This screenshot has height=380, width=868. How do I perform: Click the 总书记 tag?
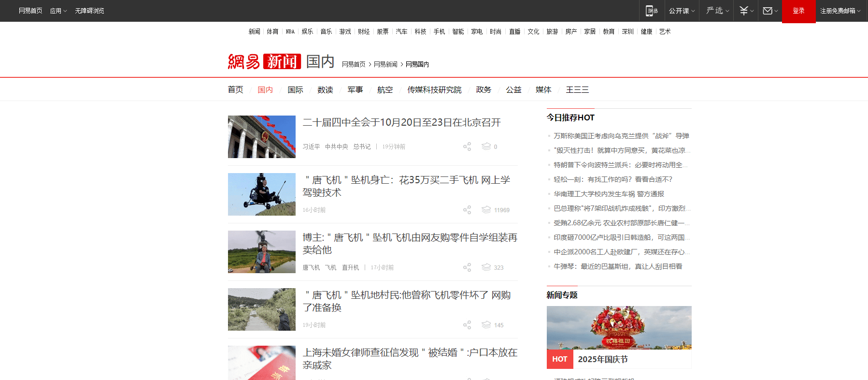[362, 146]
